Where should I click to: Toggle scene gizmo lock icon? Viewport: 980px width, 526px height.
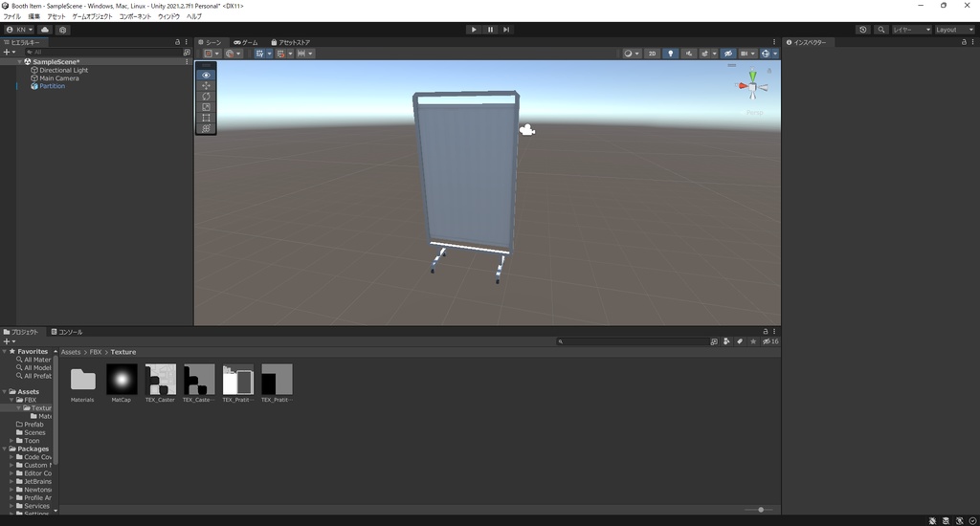[x=769, y=71]
